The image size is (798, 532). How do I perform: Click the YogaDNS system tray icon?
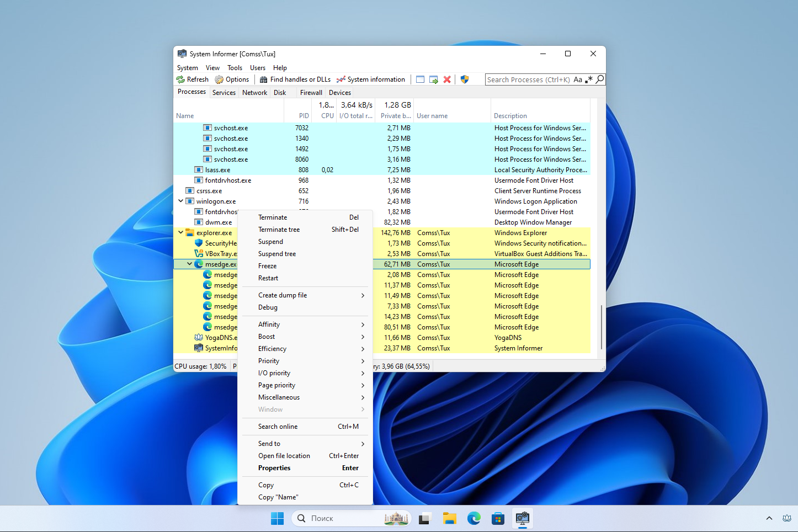click(787, 518)
